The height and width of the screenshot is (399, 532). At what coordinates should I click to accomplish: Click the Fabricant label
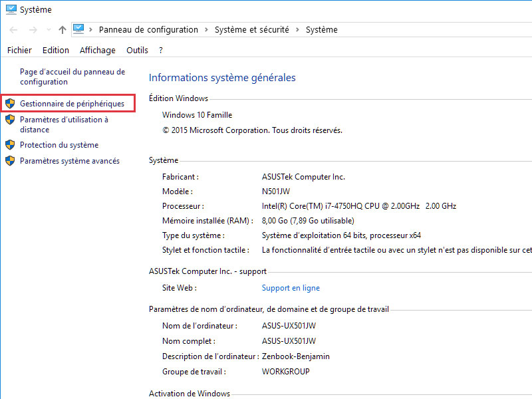click(180, 177)
